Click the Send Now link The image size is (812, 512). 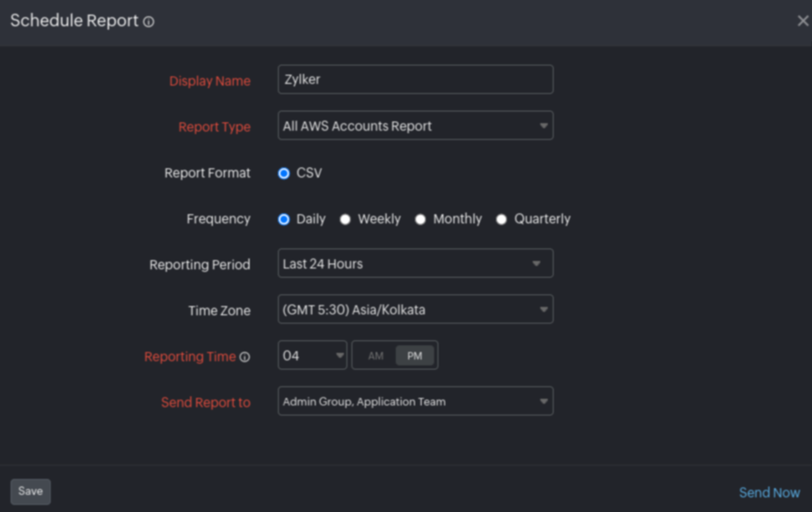(769, 493)
